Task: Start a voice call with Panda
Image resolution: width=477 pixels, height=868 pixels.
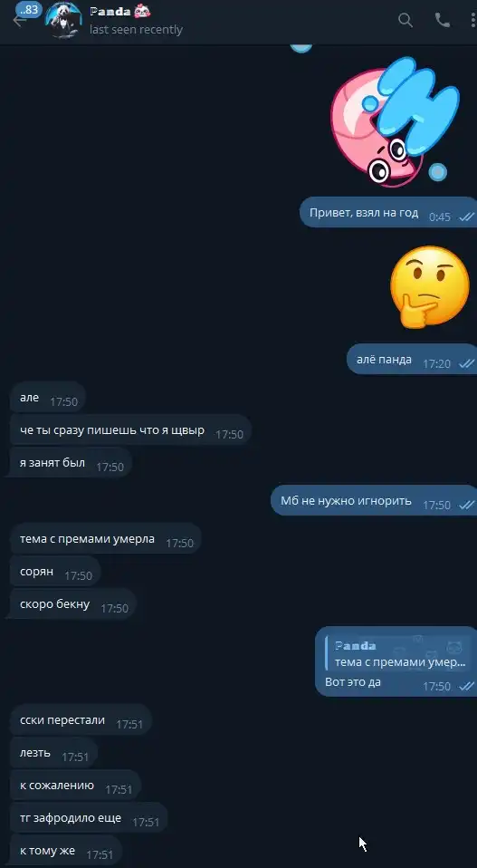Action: pos(443,21)
